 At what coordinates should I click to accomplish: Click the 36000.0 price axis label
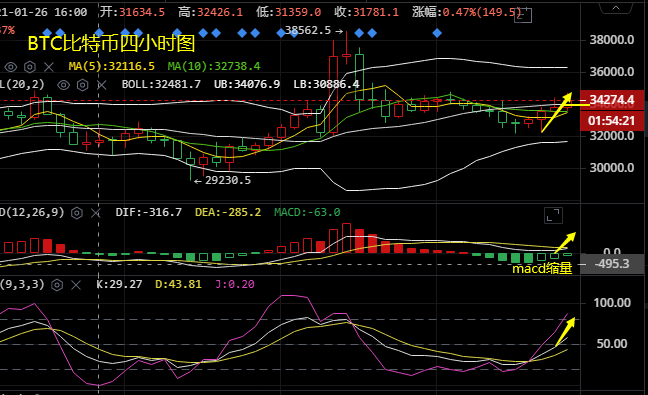click(x=612, y=72)
